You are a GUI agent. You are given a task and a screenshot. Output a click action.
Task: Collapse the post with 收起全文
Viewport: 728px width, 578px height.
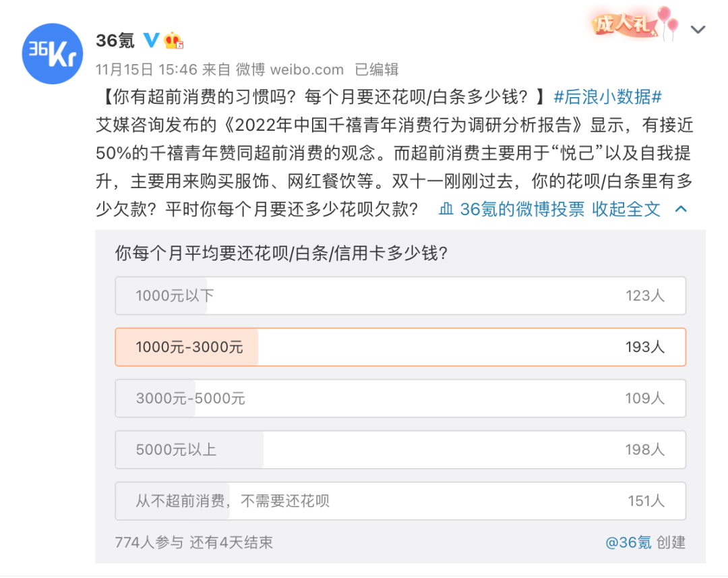click(626, 209)
